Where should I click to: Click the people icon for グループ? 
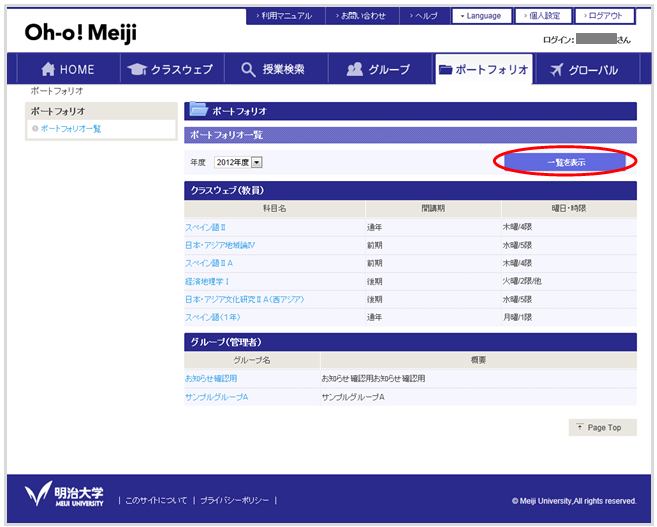click(354, 69)
